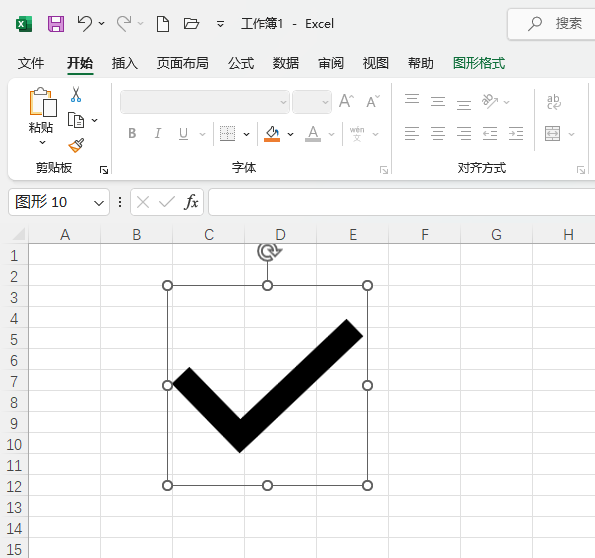Open the undo history dropdown arrow
Screen dimensions: 595x558
[102, 24]
